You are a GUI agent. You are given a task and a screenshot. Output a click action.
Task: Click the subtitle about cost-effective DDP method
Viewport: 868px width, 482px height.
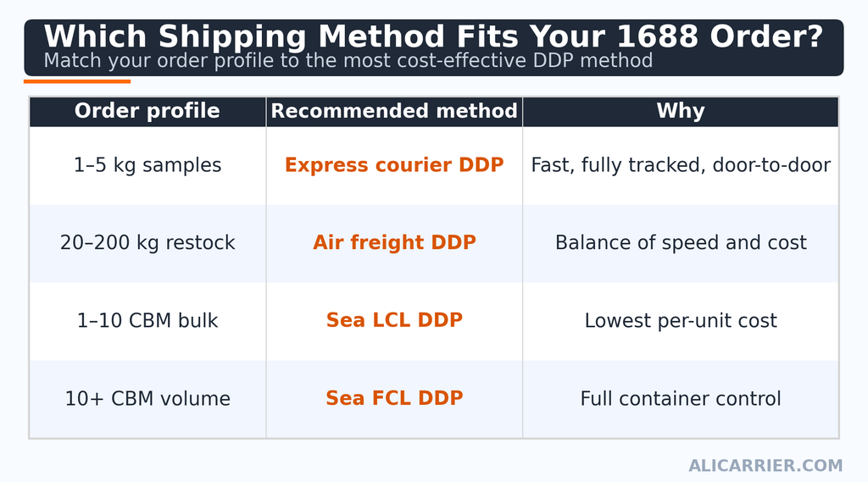[348, 60]
